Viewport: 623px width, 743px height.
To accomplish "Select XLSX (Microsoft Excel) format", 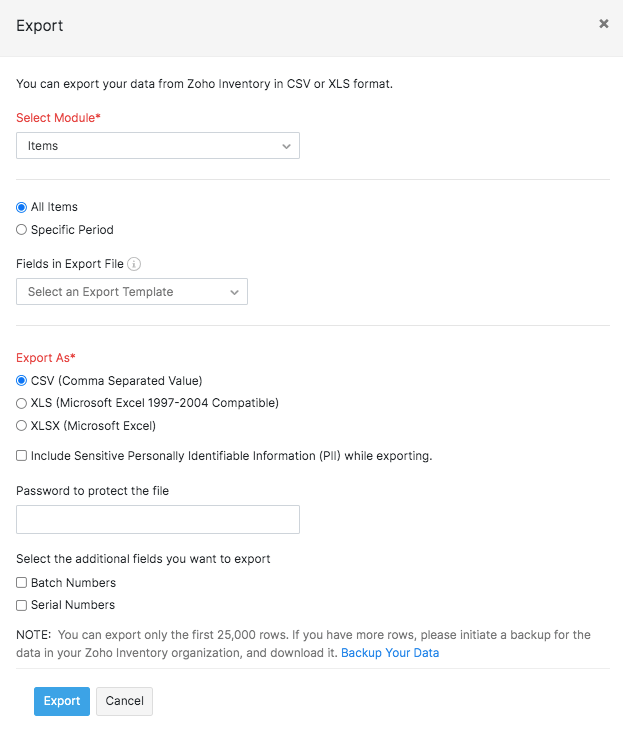I will point(22,425).
